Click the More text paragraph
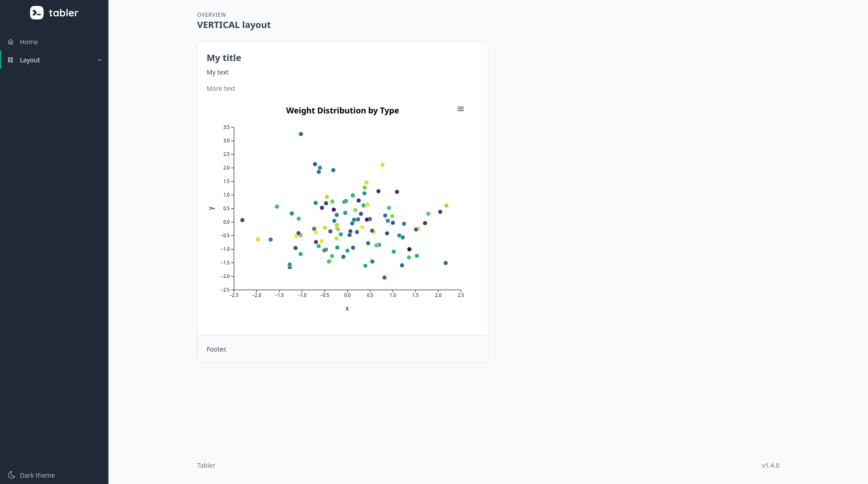 (221, 89)
